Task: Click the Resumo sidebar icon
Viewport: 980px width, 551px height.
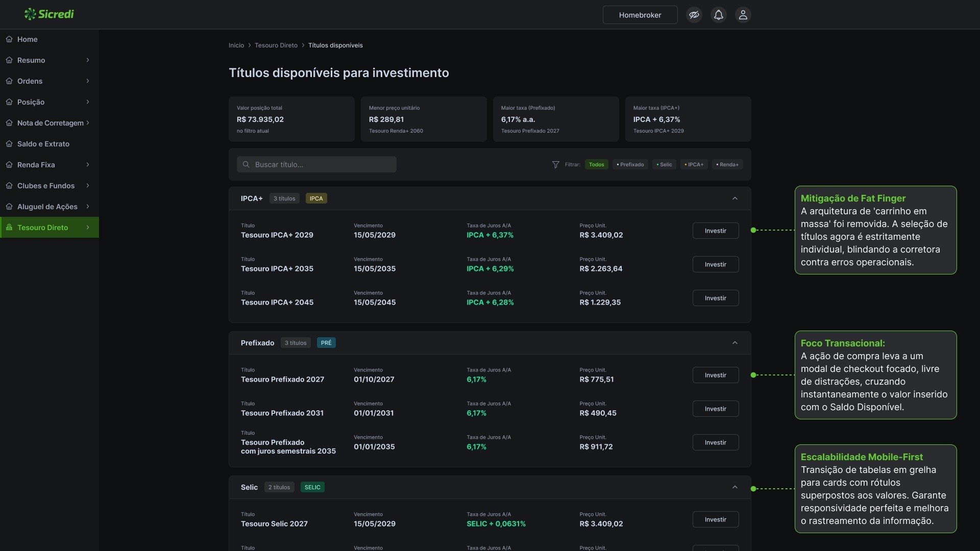Action: 9,60
